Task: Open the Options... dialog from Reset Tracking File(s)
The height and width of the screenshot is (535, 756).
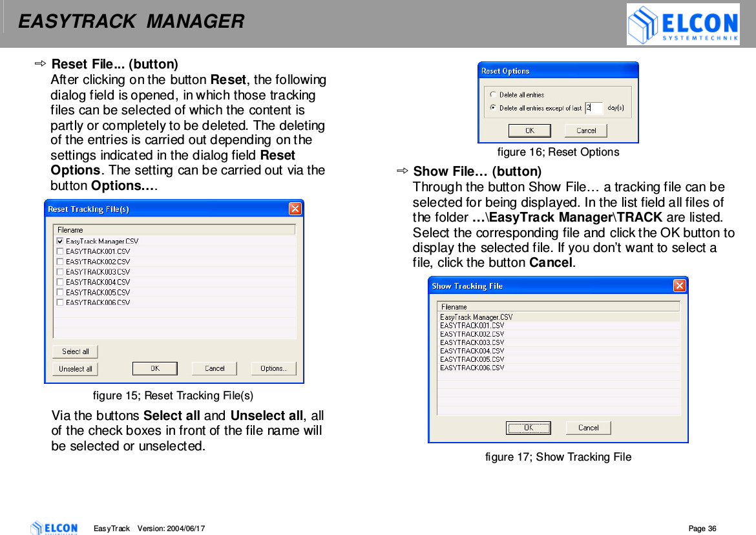Action: 273,368
